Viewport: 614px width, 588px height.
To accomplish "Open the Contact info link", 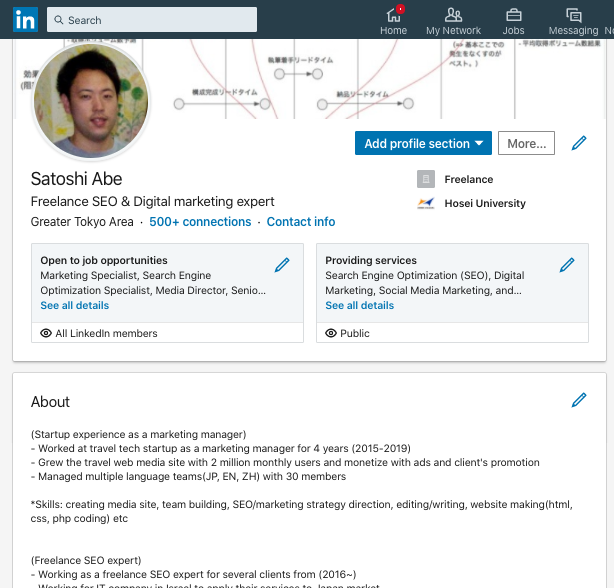I will click(x=301, y=222).
